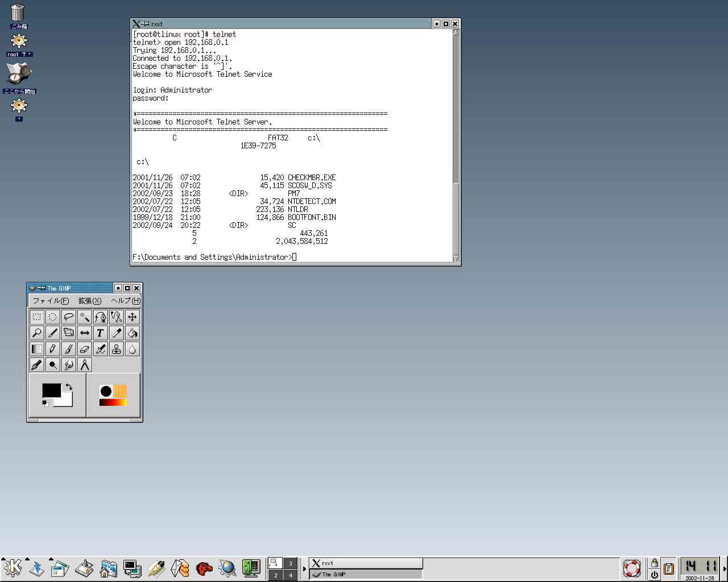Switch to virtual desktop 3

point(290,563)
